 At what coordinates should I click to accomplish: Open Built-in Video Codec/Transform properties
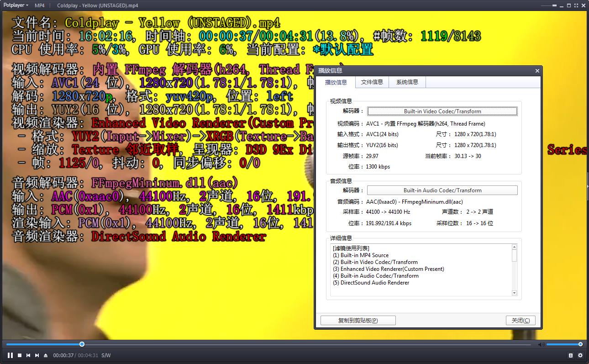point(442,111)
